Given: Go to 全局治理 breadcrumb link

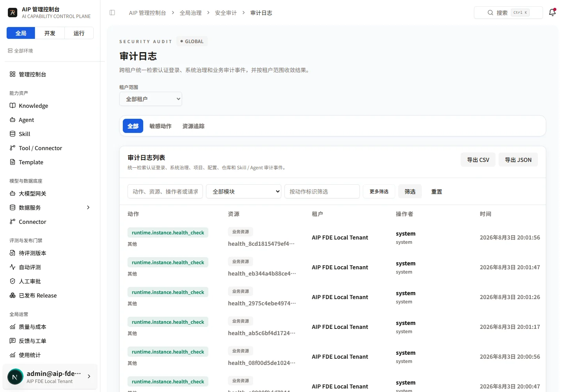Looking at the screenshot, I should [191, 13].
